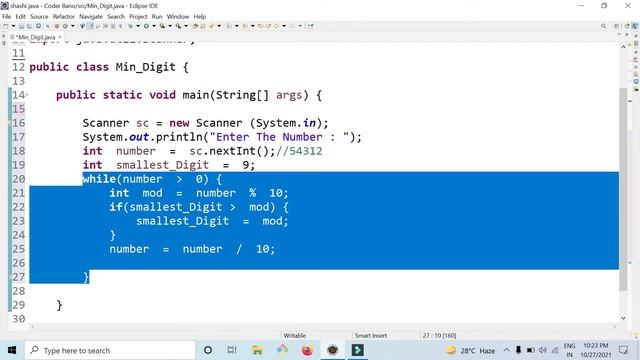Click the vertical editor scrollbar thumb
The width and height of the screenshot is (640, 360).
[x=623, y=189]
